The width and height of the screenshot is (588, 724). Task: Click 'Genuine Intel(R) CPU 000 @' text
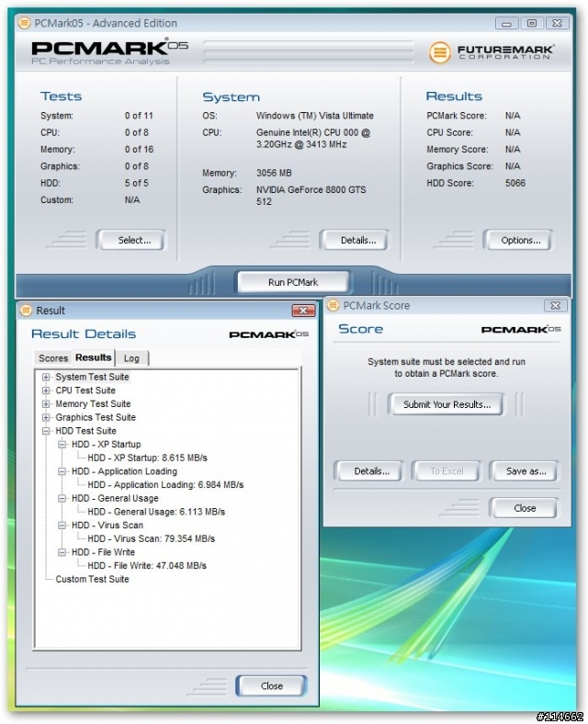[313, 132]
